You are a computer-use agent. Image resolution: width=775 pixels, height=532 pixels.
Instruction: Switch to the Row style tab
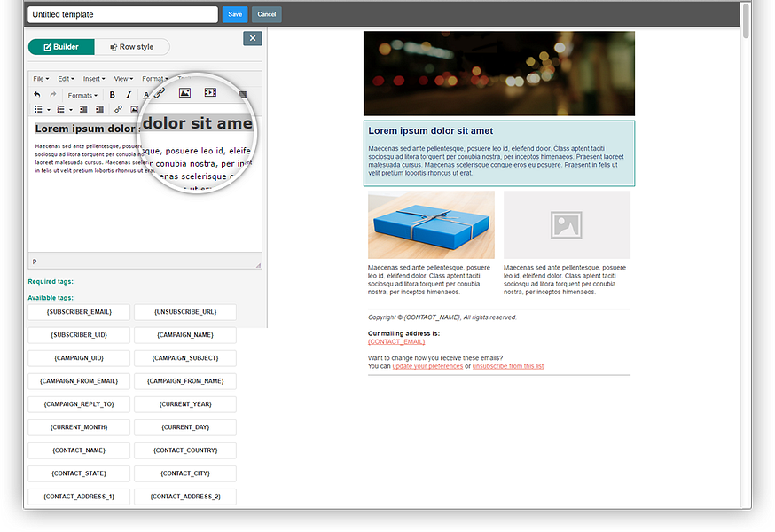point(132,47)
